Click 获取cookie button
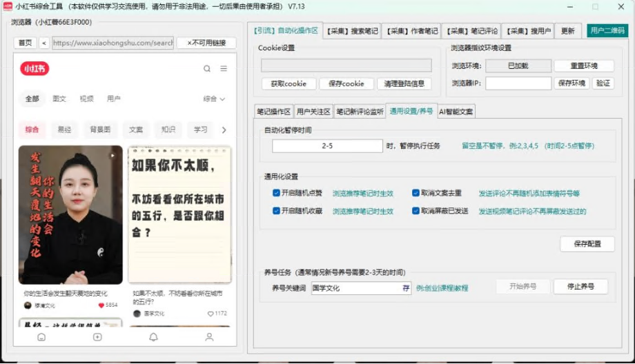Viewport: 635px width, 364px height. (x=289, y=83)
